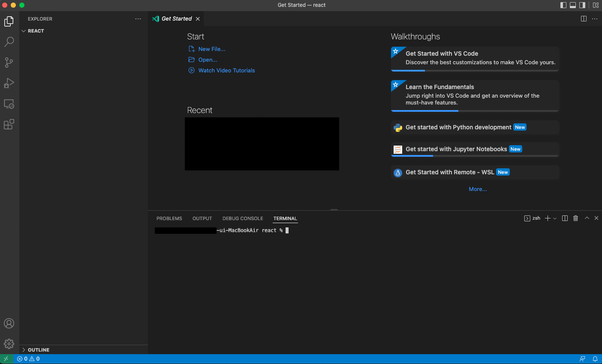The width and height of the screenshot is (602, 364).
Task: Click Get Started with VS Code progress bar
Action: 475,70
